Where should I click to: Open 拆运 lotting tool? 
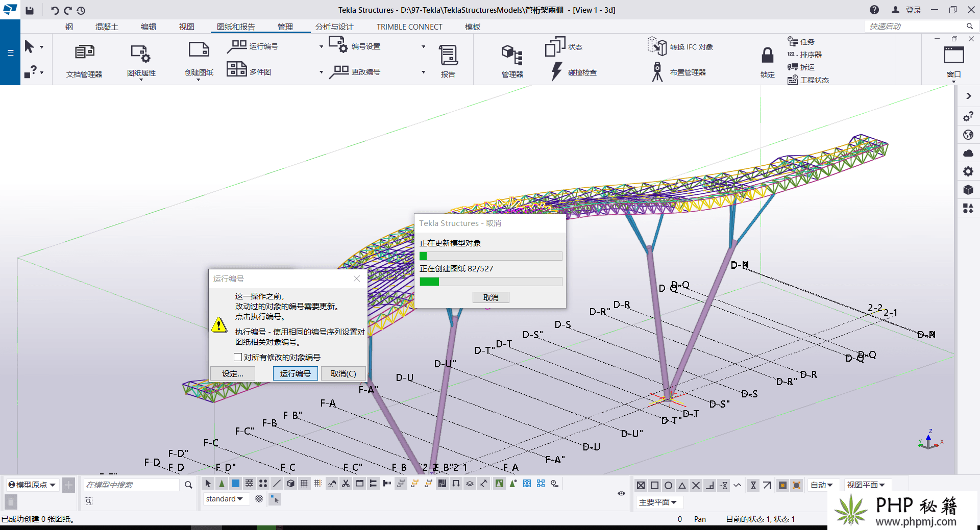point(801,67)
